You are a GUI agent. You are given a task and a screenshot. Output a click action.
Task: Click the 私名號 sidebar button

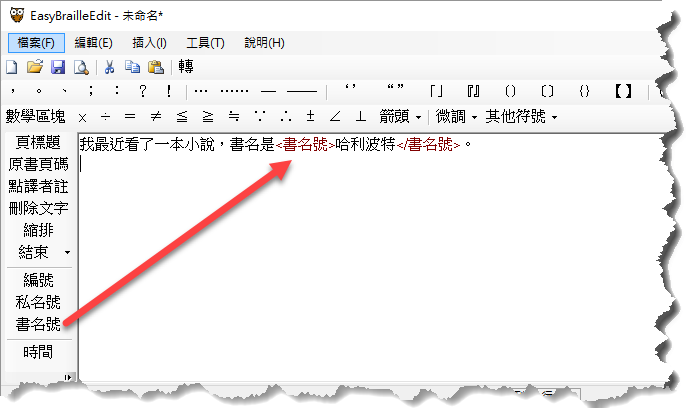[x=38, y=302]
